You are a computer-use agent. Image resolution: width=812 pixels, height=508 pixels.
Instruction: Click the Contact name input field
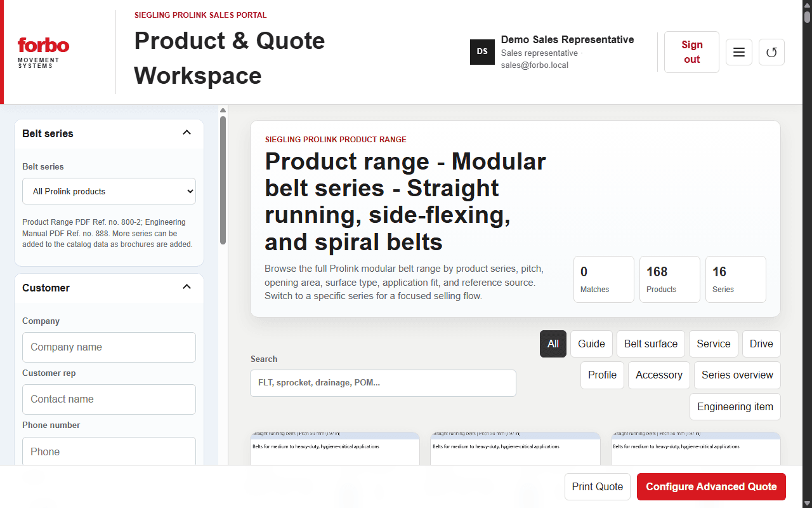click(109, 399)
